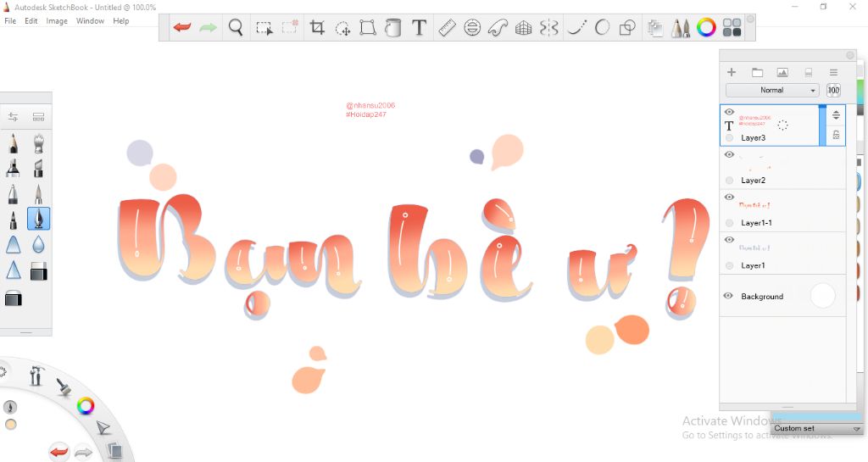This screenshot has height=462, width=868.
Task: Click the Layer2 marking menu circle
Action: (729, 181)
